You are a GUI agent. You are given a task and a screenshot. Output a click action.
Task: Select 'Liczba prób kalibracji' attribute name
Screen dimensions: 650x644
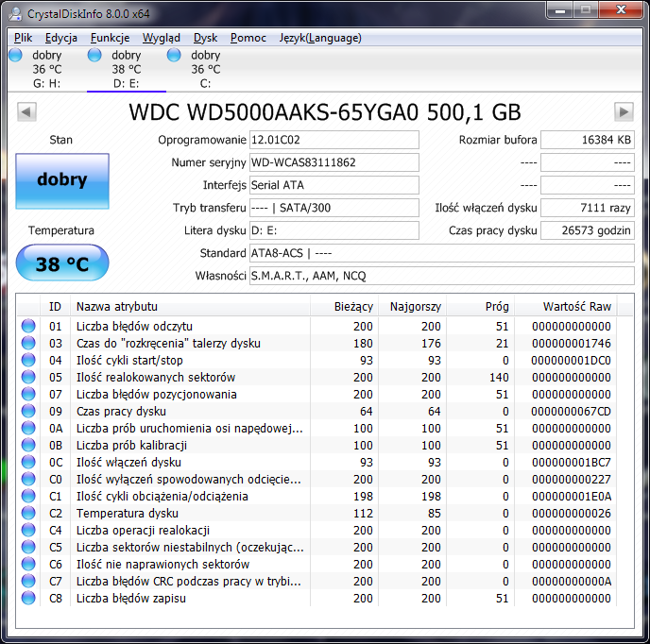click(131, 446)
